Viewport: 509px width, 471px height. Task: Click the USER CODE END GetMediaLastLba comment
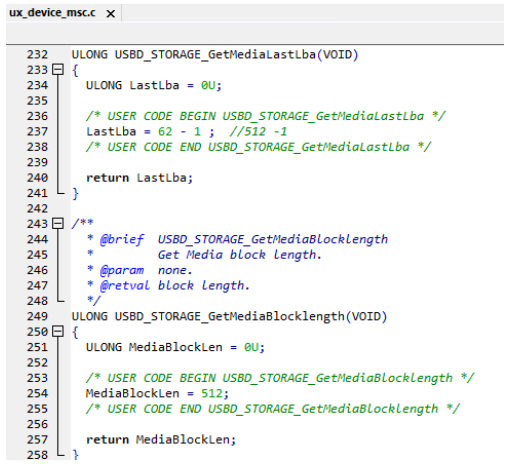(x=258, y=147)
